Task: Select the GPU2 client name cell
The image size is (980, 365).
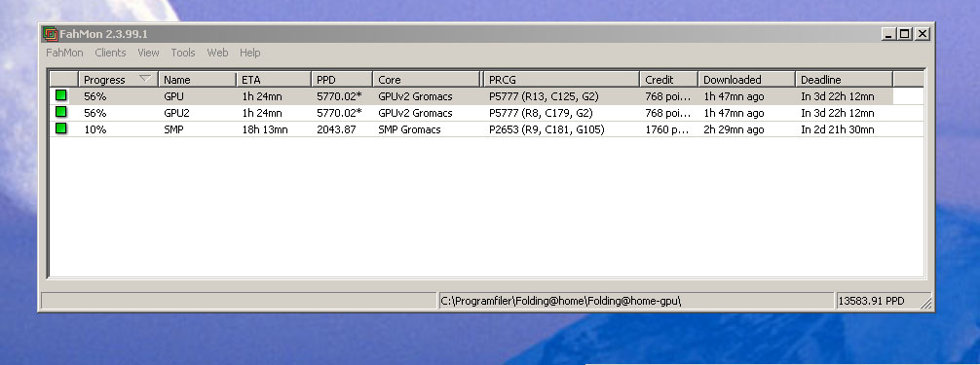Action: tap(177, 113)
